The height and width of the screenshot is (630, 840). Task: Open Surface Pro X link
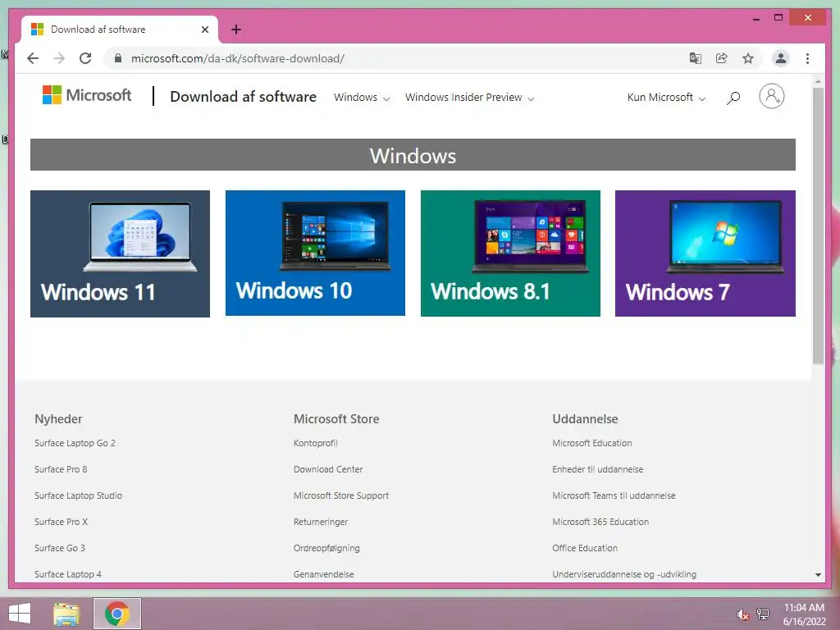click(61, 522)
